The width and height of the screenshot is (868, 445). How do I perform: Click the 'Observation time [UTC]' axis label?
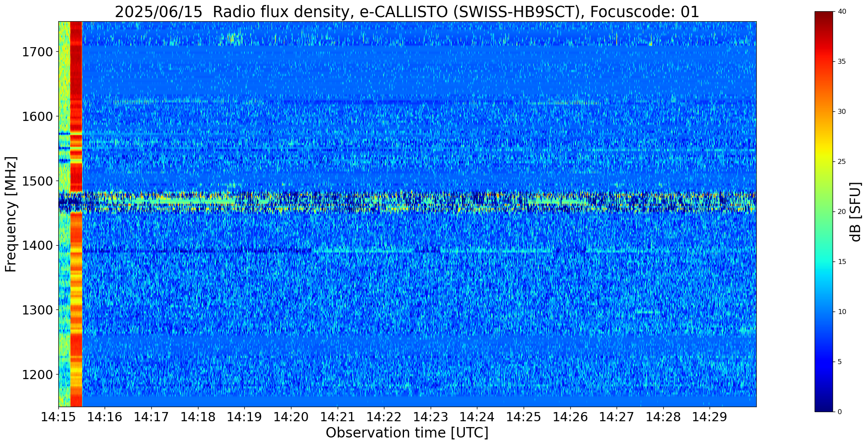pos(407,433)
